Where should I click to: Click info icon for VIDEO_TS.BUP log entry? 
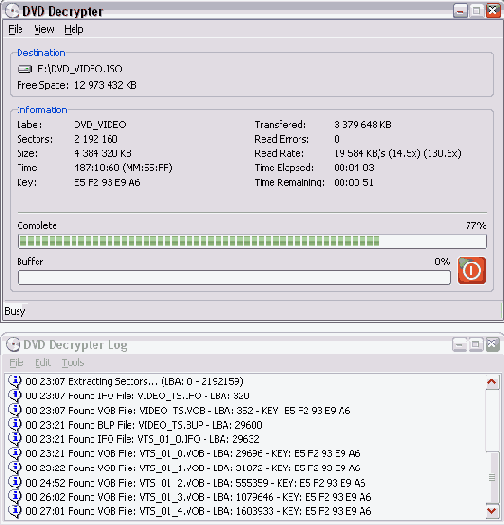click(15, 425)
